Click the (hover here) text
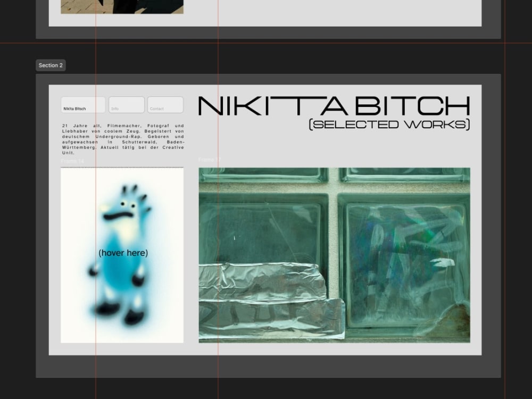Image resolution: width=532 pixels, height=399 pixels. tap(123, 253)
